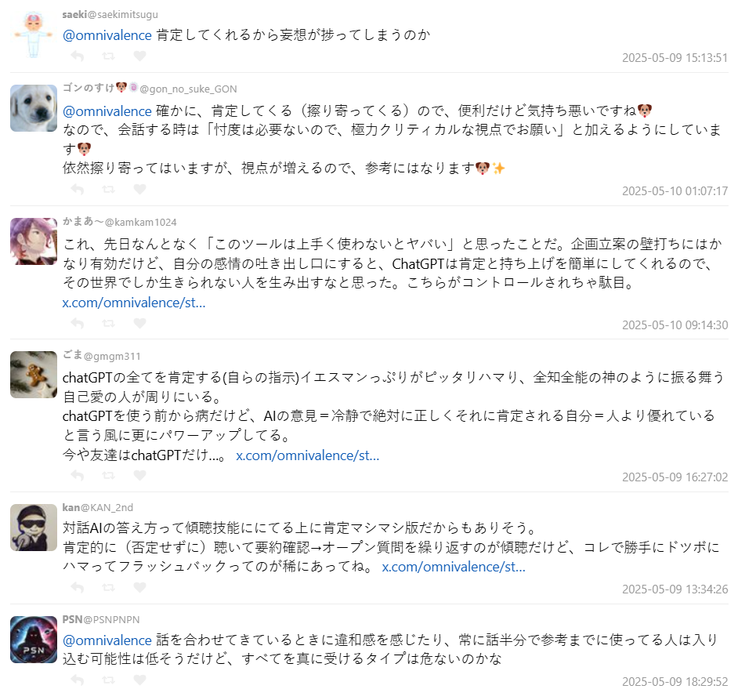Open @omnivalence mention in saeki's tweet
The image size is (738, 700).
coord(107,35)
